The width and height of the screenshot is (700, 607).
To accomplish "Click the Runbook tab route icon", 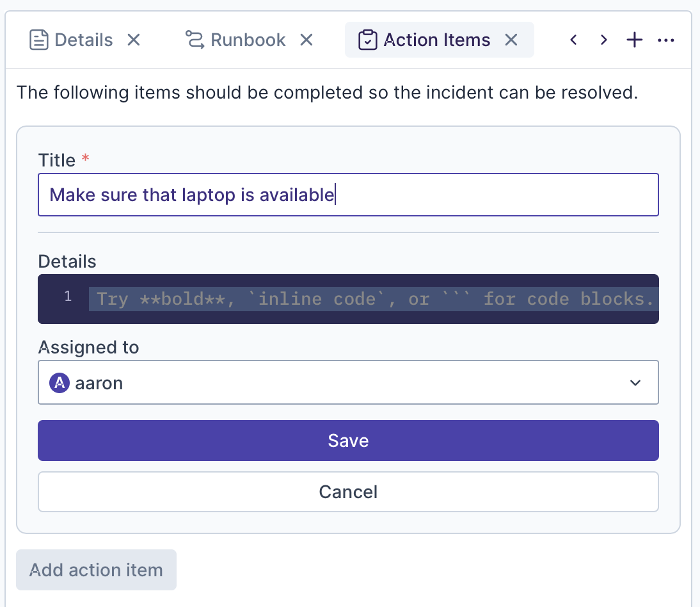I will click(194, 40).
